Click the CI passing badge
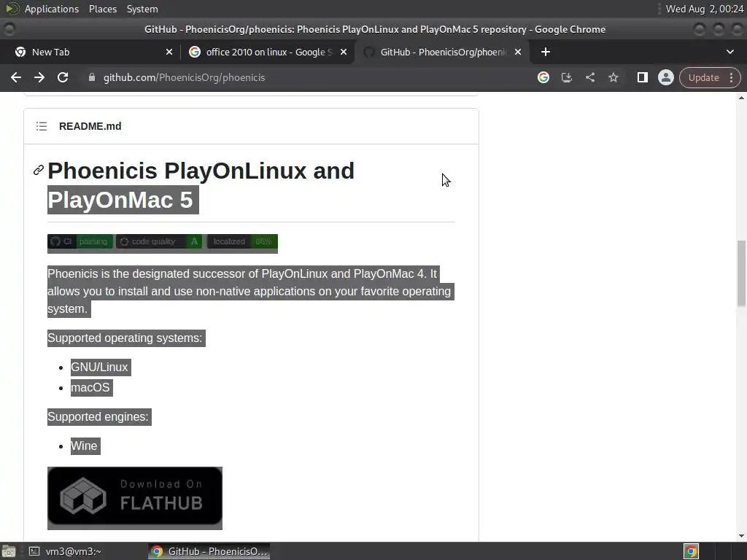Screen dimensions: 747x560 80,241
